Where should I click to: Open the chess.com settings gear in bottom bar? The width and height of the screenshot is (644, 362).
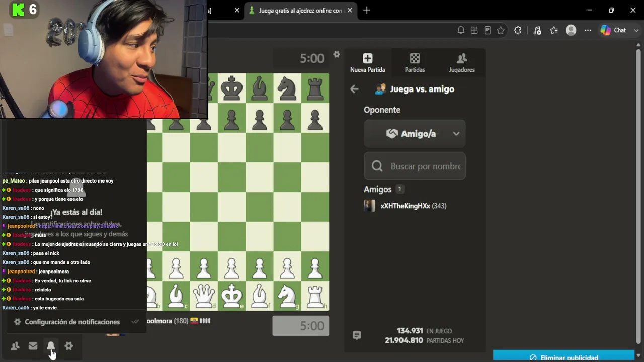point(69,346)
